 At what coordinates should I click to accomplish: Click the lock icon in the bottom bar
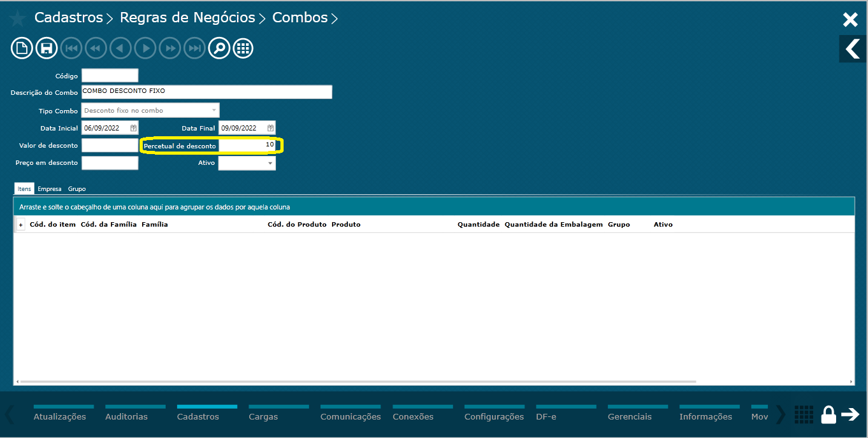point(828,414)
